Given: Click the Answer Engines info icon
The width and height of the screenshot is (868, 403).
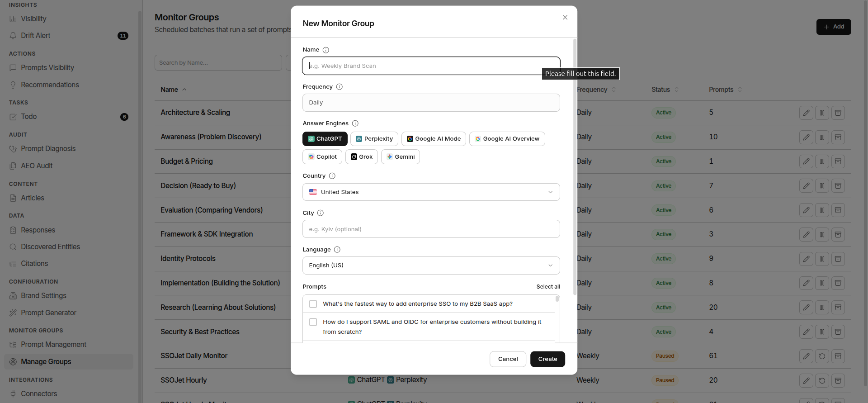Looking at the screenshot, I should [355, 123].
